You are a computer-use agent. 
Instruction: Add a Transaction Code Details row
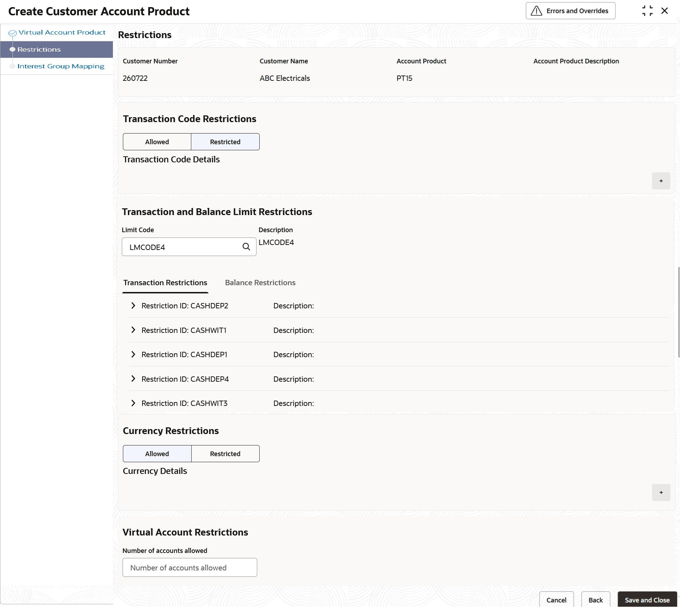click(x=661, y=181)
